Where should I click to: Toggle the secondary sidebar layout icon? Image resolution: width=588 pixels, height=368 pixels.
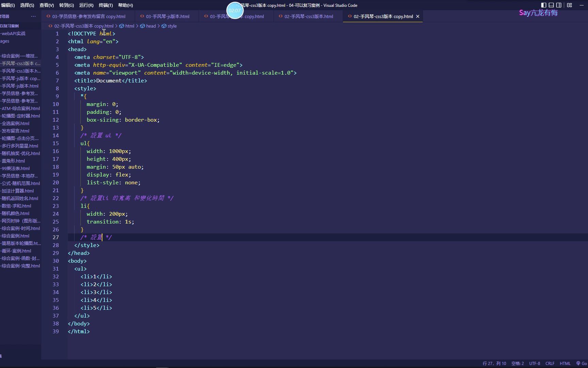pos(559,5)
